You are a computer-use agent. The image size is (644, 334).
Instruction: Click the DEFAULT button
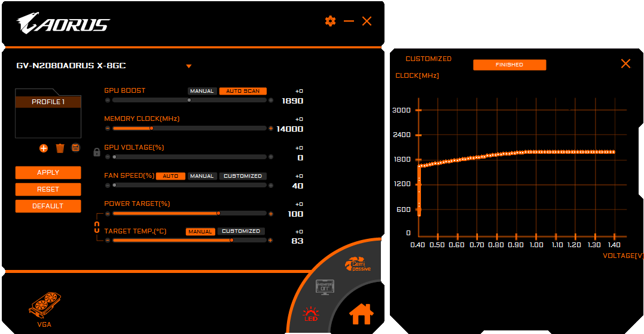[48, 206]
